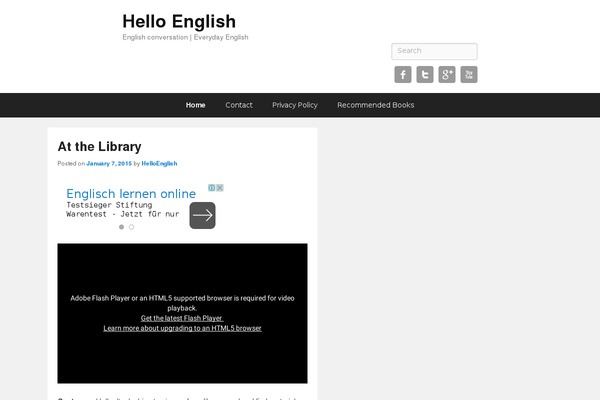Click the Adobe Flash Player required message

tap(183, 303)
